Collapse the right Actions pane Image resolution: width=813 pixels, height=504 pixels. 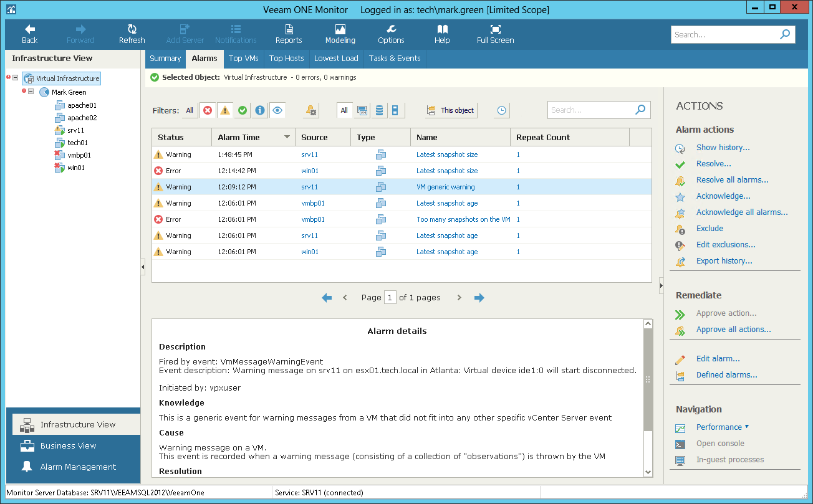pyautogui.click(x=661, y=286)
